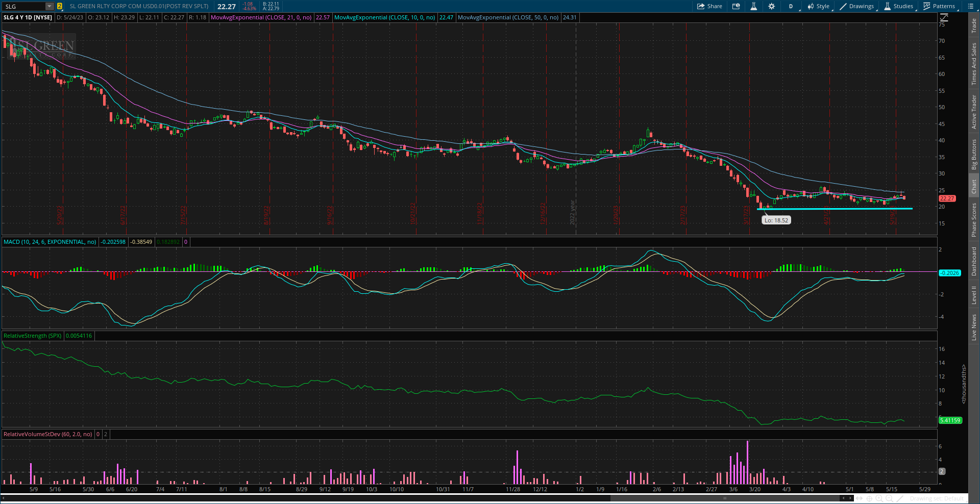Open the Style dropdown menu
The height and width of the screenshot is (504, 980).
819,6
